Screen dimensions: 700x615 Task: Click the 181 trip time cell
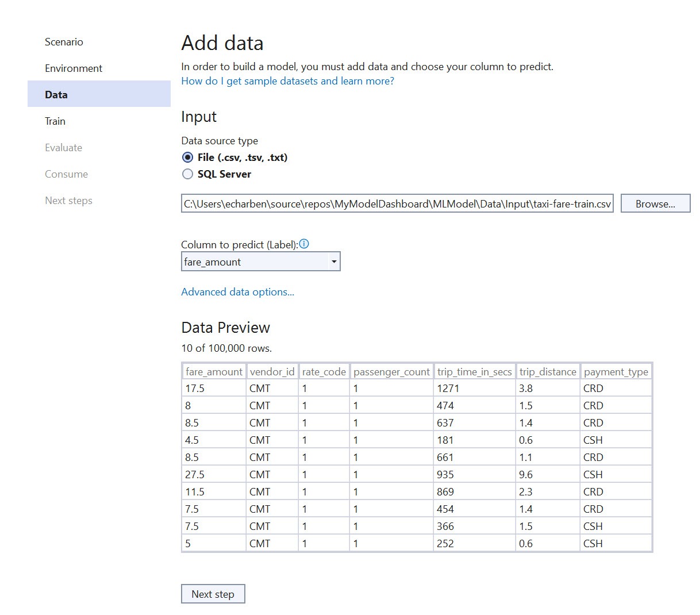[x=474, y=440]
